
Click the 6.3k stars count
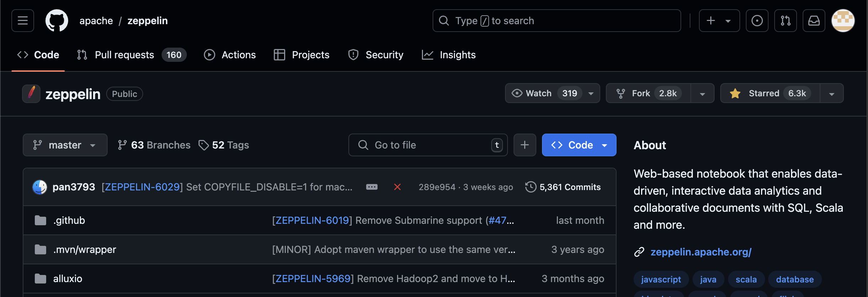pyautogui.click(x=797, y=93)
